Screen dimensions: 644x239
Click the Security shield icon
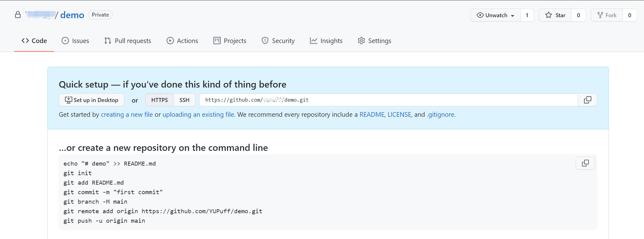point(265,41)
